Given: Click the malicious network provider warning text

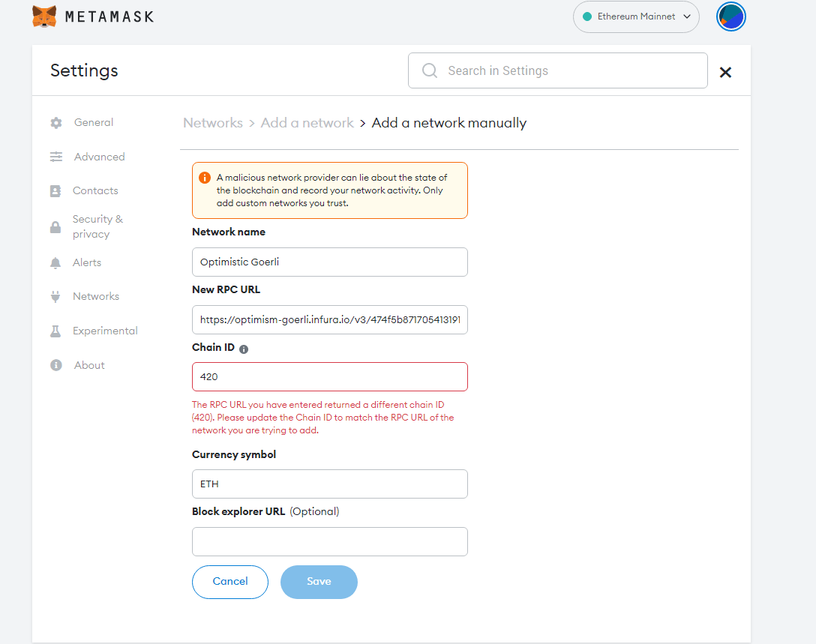Looking at the screenshot, I should coord(332,190).
